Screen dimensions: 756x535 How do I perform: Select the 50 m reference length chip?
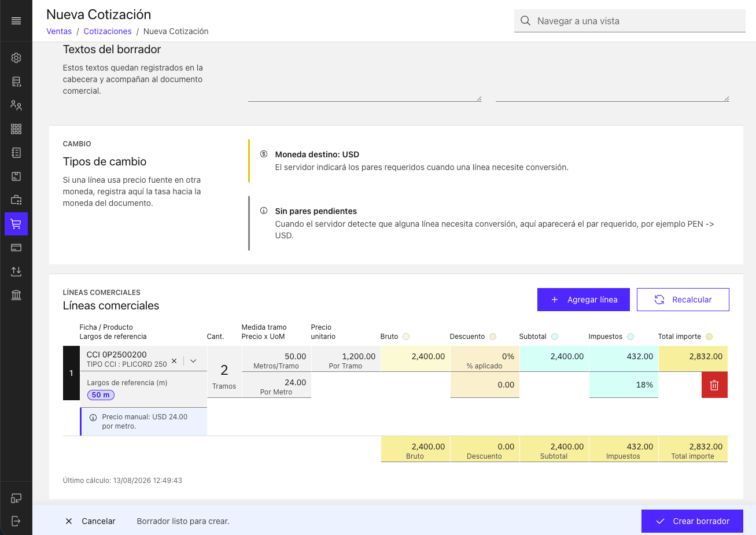click(x=101, y=395)
